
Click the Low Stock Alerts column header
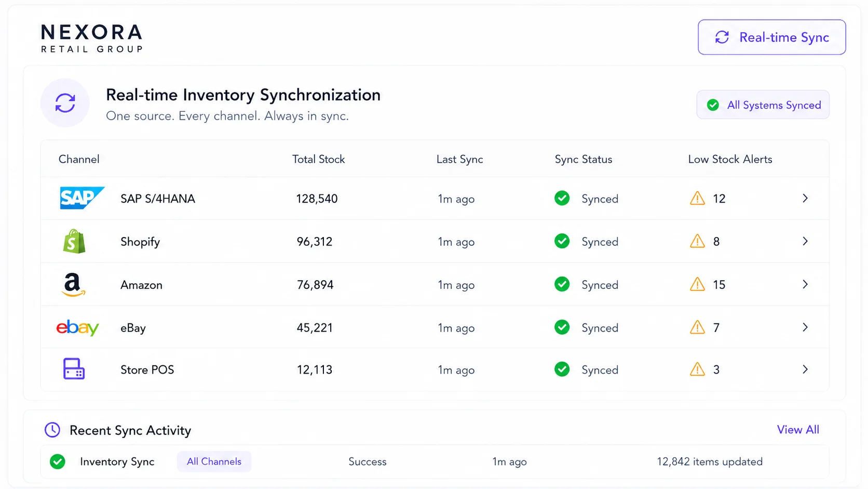(x=730, y=159)
